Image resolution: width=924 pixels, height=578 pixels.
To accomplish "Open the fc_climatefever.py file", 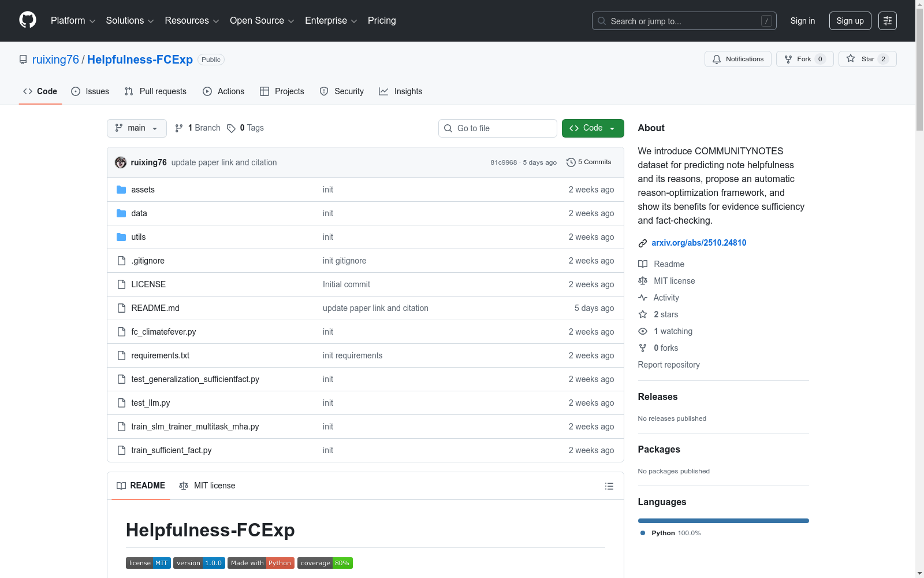I will [x=163, y=332].
